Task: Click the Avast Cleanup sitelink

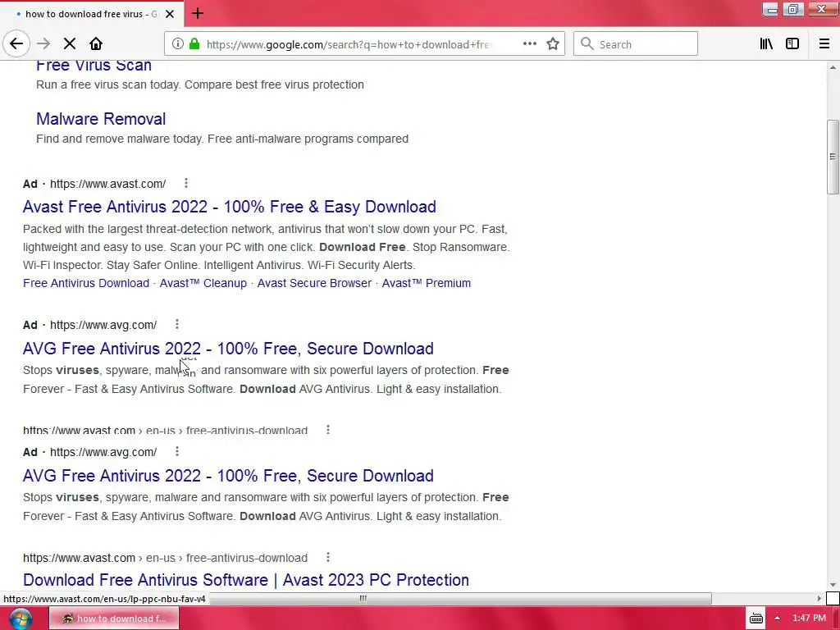Action: click(x=203, y=283)
